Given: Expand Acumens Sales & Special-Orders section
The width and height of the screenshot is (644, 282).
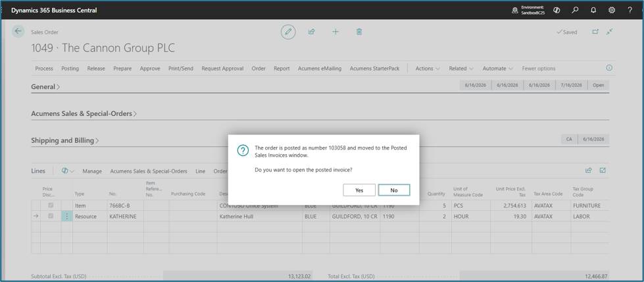Looking at the screenshot, I should (84, 113).
